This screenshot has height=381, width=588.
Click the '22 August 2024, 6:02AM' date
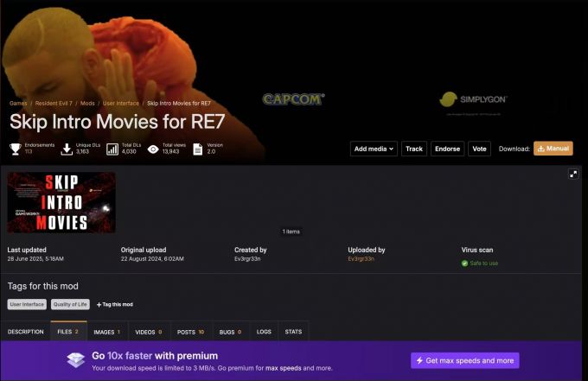152,259
